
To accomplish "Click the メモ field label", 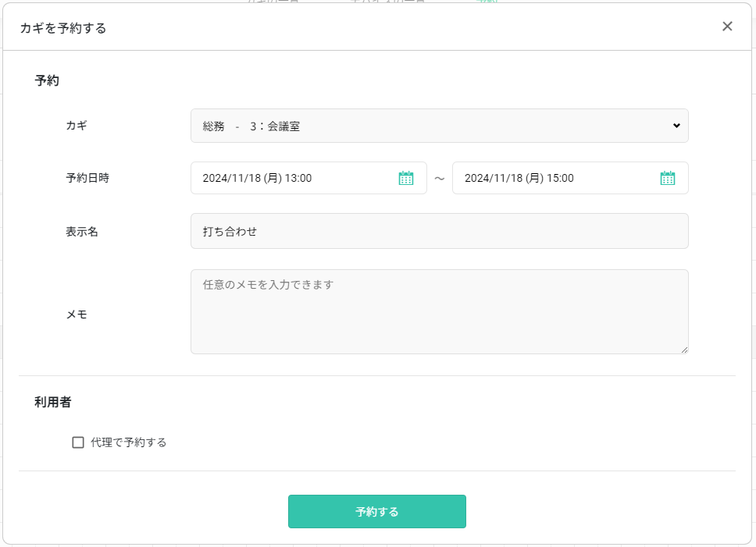I will (77, 314).
